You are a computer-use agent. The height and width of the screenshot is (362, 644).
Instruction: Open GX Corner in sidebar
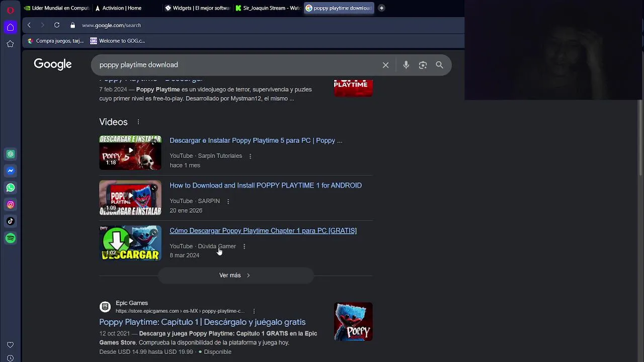tap(10, 27)
